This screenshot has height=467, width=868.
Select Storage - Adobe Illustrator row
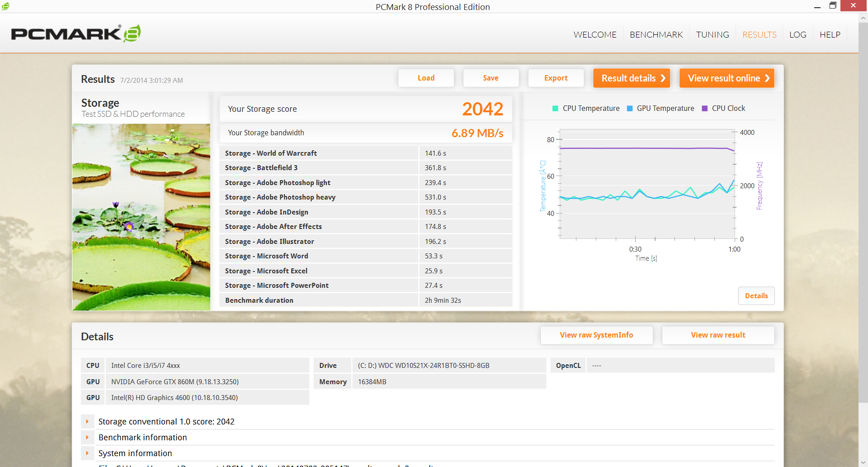(366, 241)
